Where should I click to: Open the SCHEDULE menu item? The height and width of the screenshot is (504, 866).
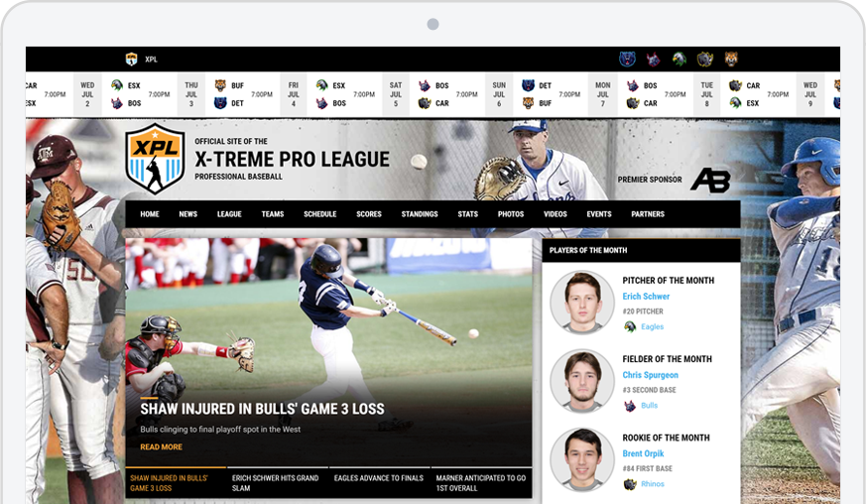click(x=320, y=214)
